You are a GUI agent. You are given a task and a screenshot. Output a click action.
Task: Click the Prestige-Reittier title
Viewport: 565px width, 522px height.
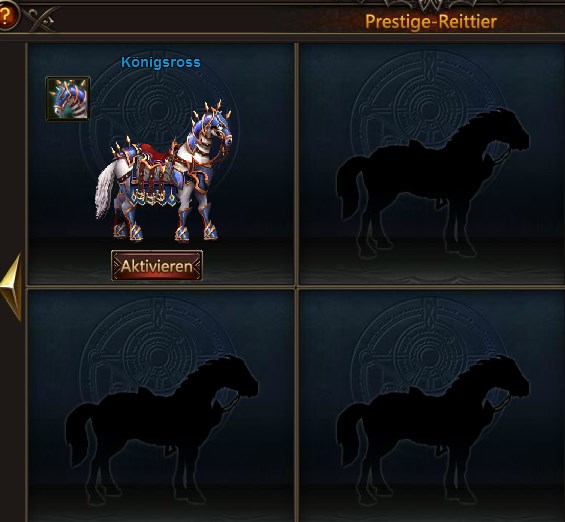431,22
